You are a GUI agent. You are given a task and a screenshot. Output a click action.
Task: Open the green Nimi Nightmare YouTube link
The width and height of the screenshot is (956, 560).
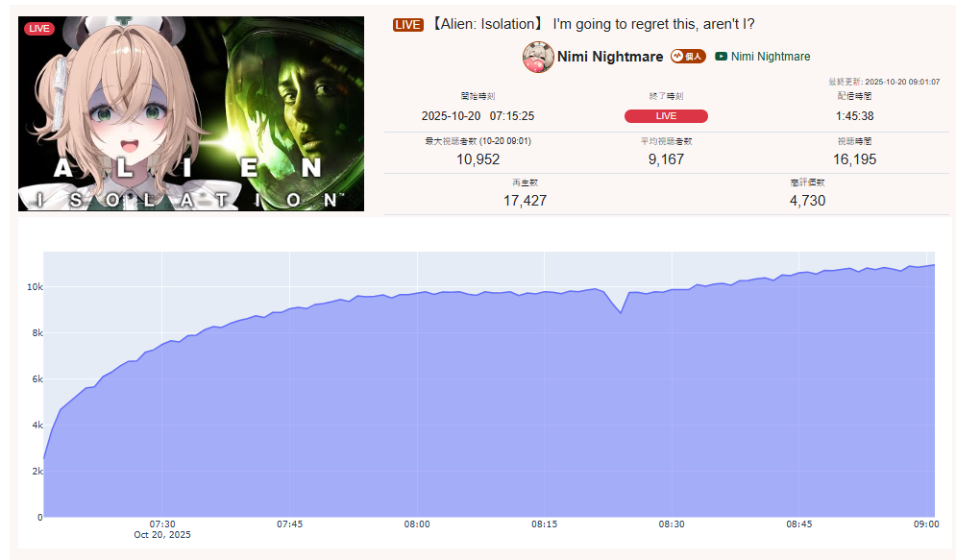770,56
